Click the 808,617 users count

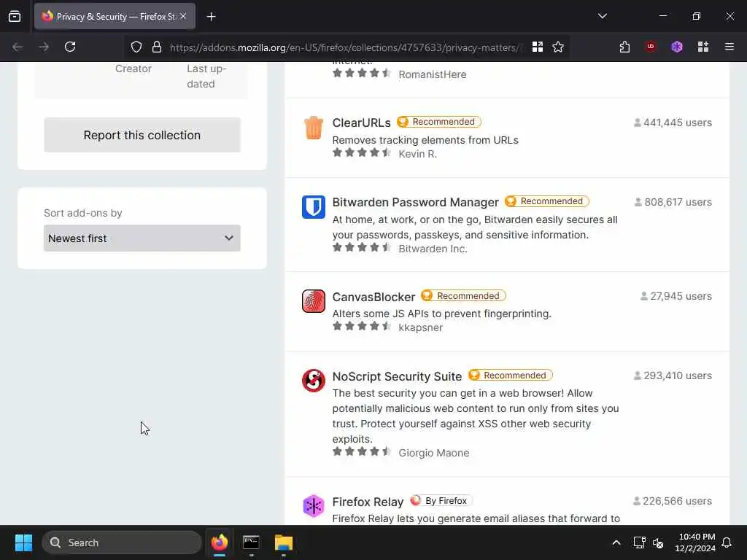(x=673, y=203)
